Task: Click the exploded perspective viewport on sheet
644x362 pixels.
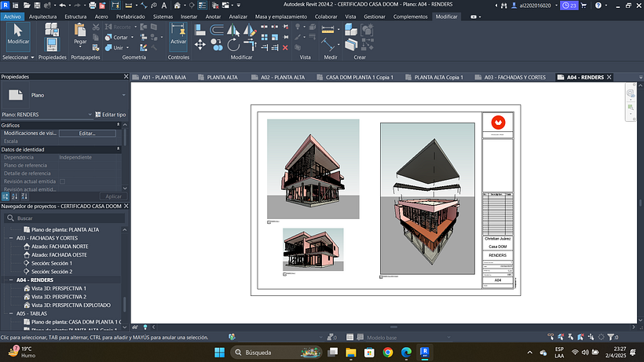Action: coord(427,198)
